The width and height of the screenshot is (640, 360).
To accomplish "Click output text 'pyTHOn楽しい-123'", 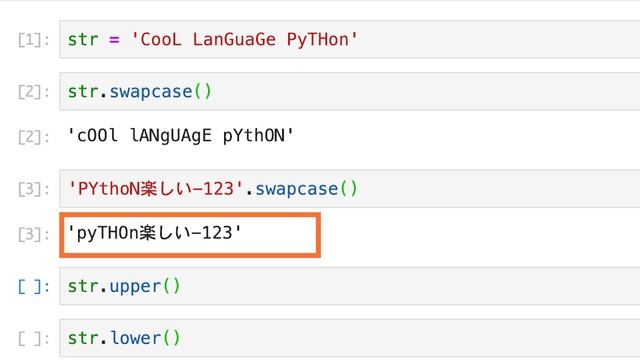I will (x=154, y=233).
